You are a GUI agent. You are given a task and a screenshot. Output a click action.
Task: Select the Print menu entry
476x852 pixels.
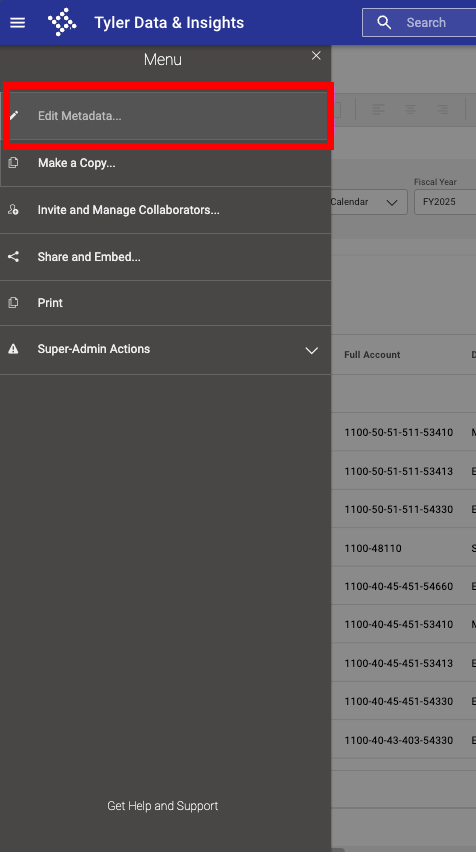pyautogui.click(x=165, y=303)
